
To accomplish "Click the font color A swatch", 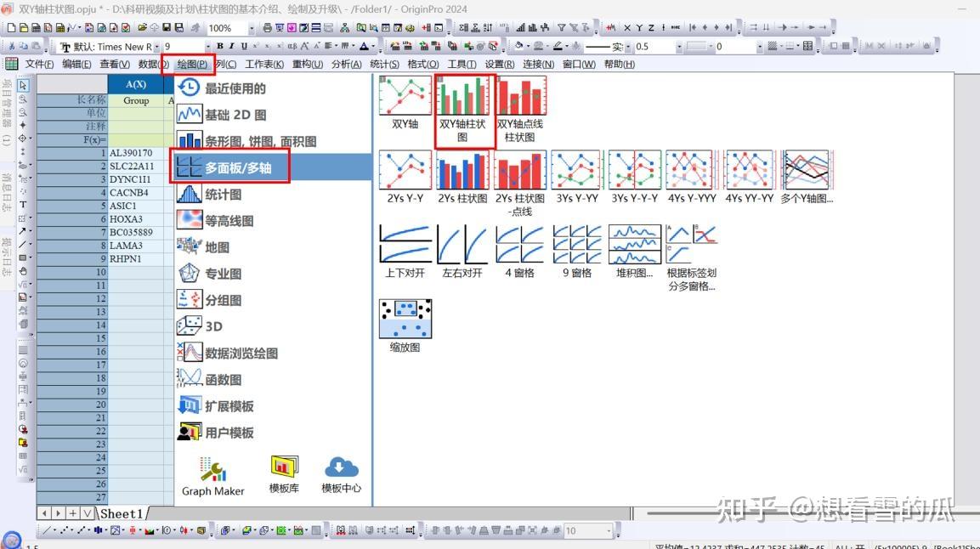I will coord(364,46).
